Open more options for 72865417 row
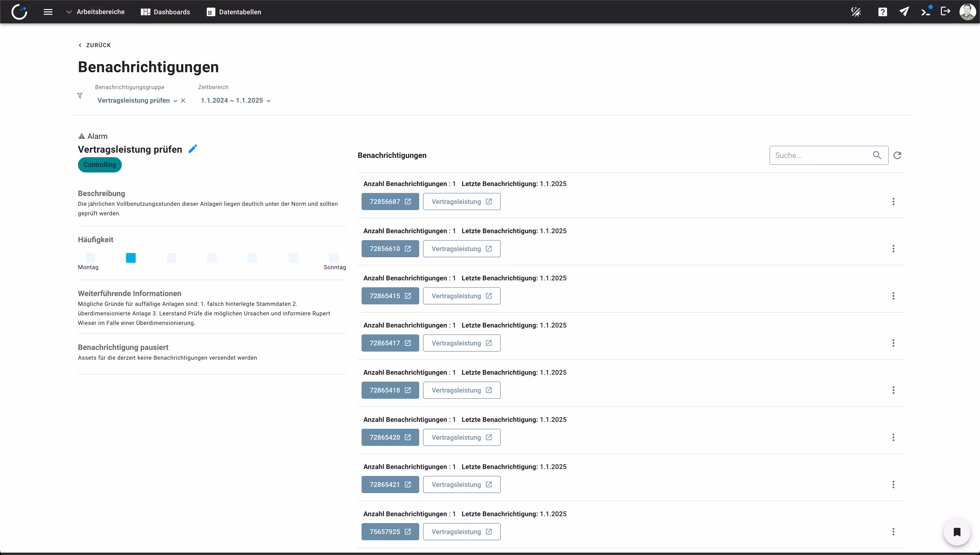Viewport: 980px width, 555px height. 893,343
